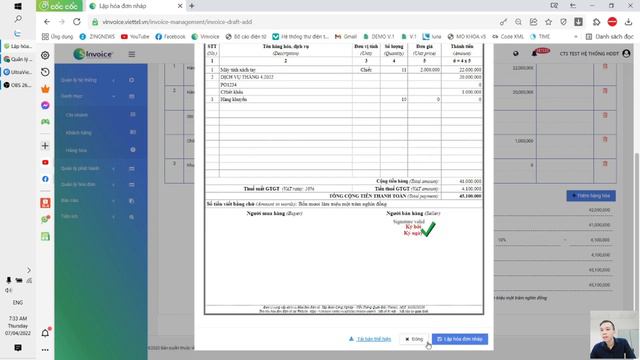Expand hidden taskbar tray icons chevron

[29, 270]
